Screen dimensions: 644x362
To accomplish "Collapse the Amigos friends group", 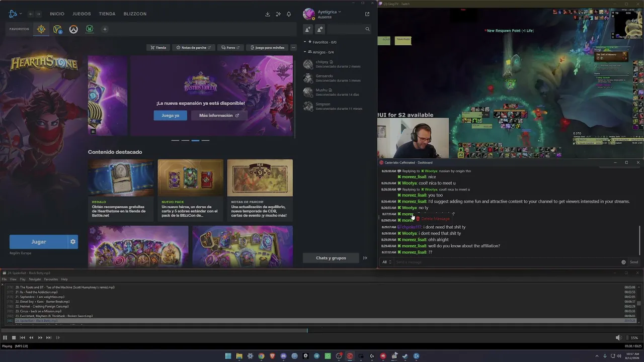I will coord(305,52).
